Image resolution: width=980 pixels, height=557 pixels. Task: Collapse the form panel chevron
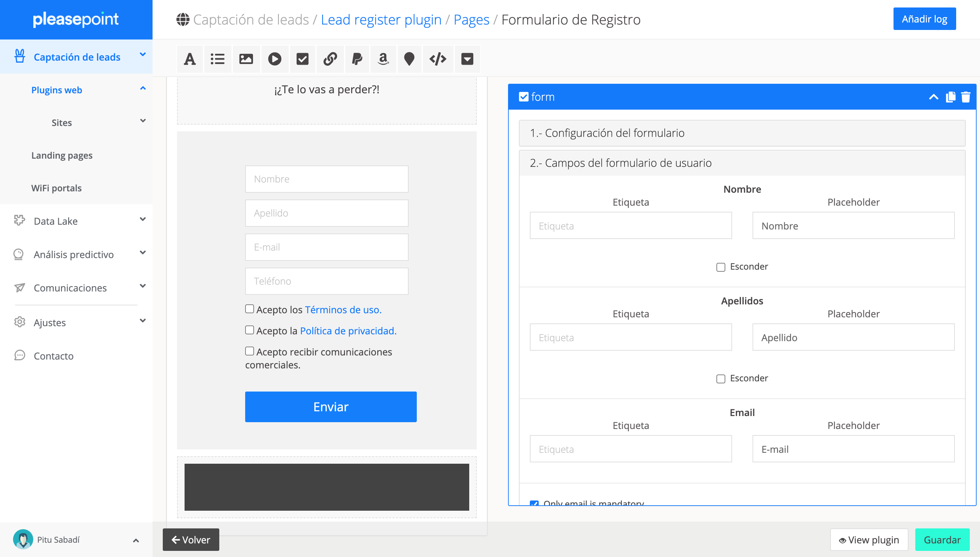coord(933,97)
